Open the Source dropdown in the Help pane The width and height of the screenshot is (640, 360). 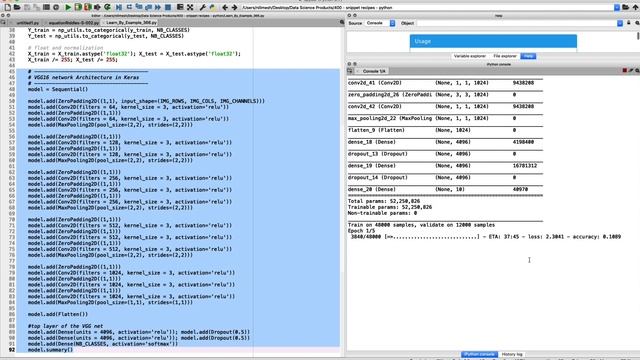(x=381, y=23)
